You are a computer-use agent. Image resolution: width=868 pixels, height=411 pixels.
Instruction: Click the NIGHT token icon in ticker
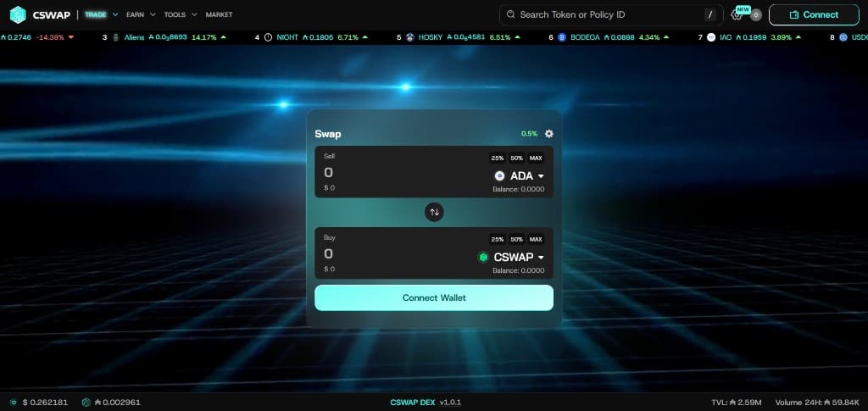click(269, 37)
